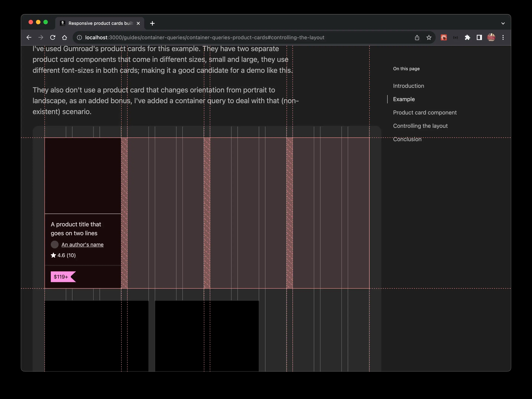Image resolution: width=532 pixels, height=399 pixels.
Task: Click the browser extensions puzzle icon
Action: (x=467, y=37)
